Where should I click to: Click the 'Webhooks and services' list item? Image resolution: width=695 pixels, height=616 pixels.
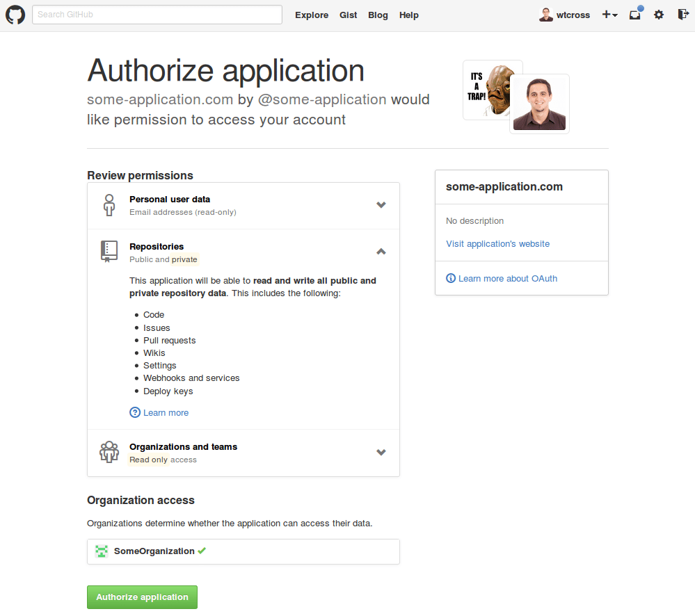pyautogui.click(x=191, y=378)
